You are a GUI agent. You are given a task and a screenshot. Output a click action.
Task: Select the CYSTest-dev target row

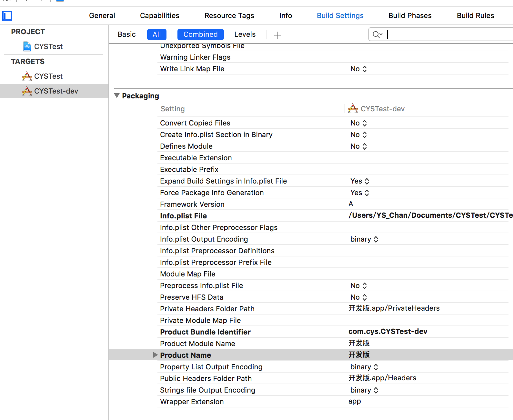coord(54,91)
